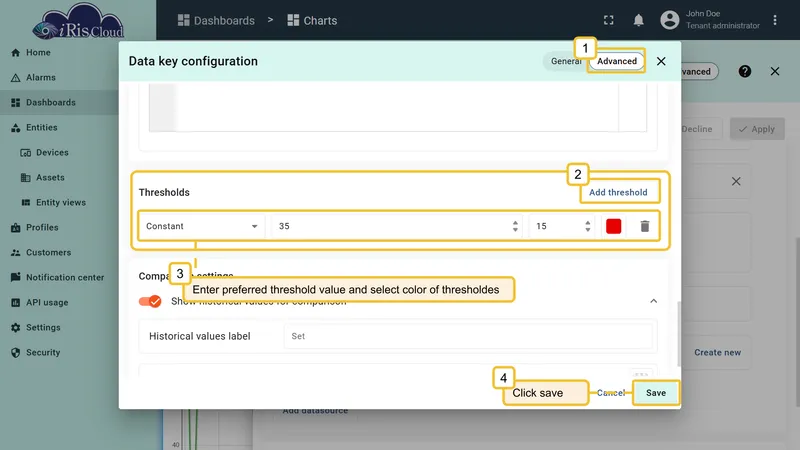Click the Charts breadcrumb
800x450 pixels.
tap(312, 20)
